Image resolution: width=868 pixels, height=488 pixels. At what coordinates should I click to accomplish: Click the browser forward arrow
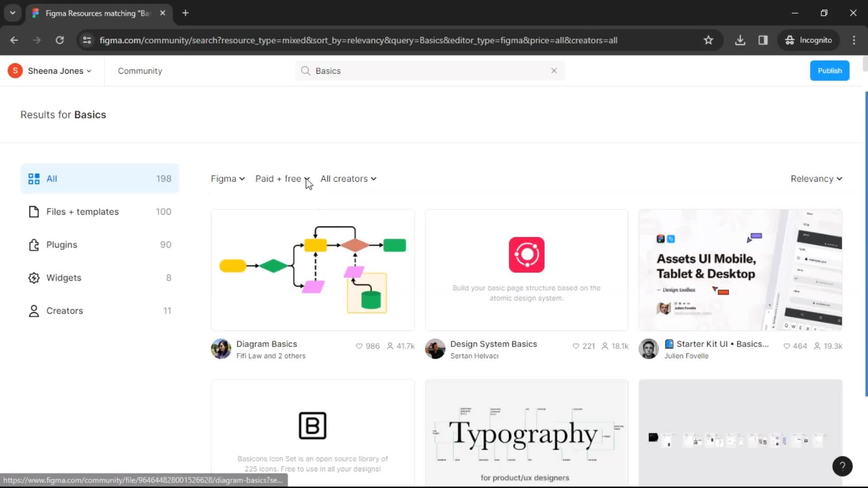(x=37, y=40)
